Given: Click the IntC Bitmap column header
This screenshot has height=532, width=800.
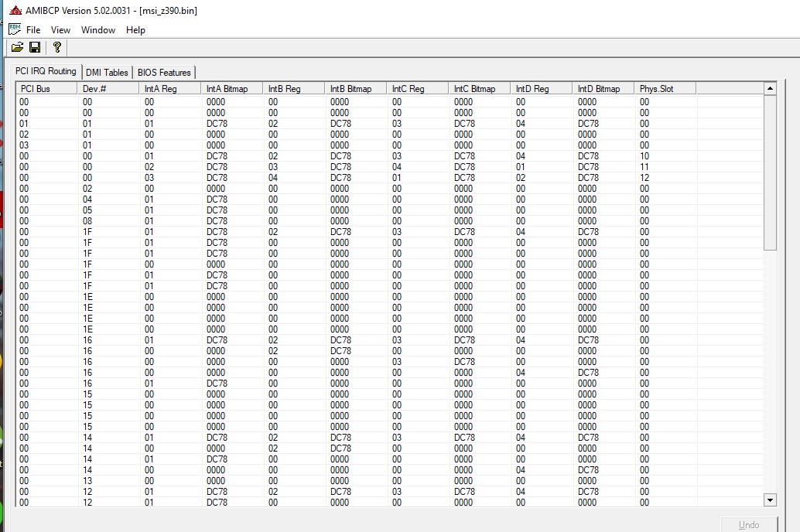Looking at the screenshot, I should coord(480,89).
